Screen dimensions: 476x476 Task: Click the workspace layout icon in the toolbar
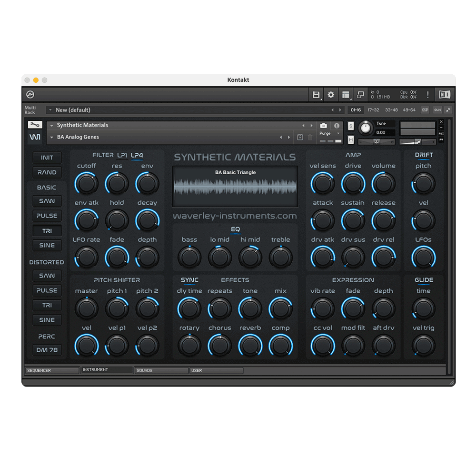346,94
